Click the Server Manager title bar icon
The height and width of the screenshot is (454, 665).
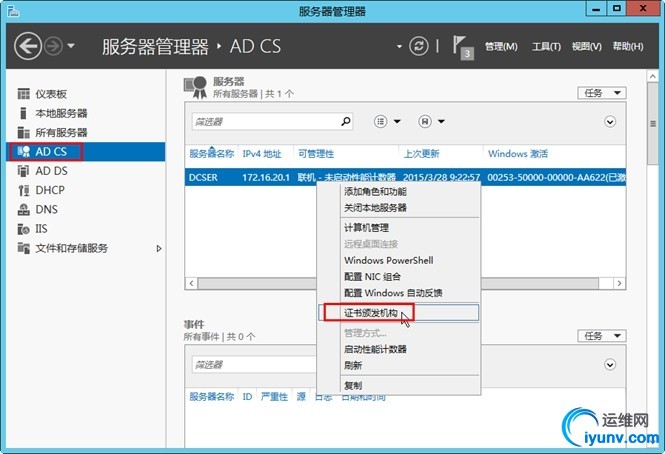pyautogui.click(x=13, y=11)
